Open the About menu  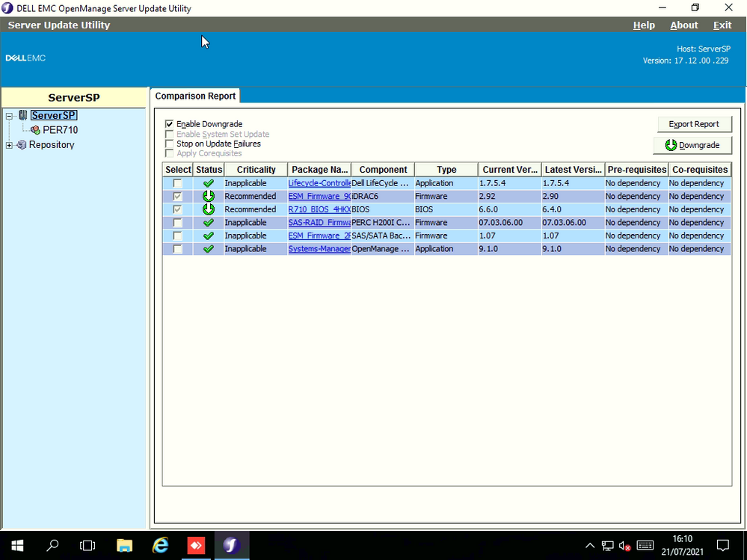pyautogui.click(x=683, y=25)
